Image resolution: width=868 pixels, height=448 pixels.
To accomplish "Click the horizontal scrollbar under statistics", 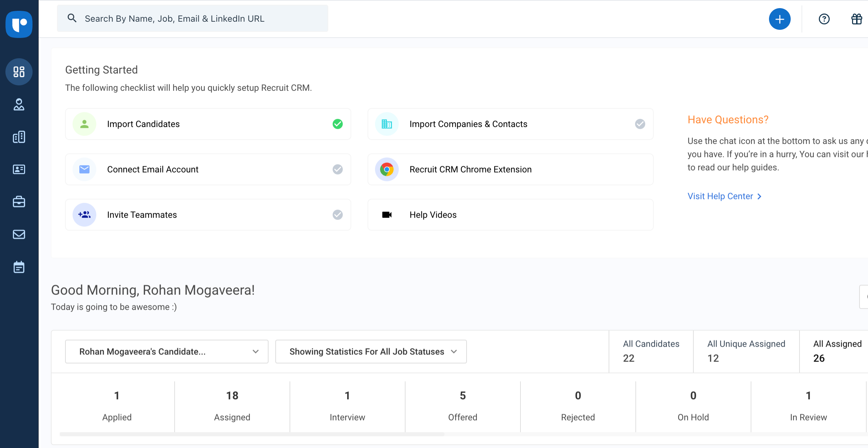I will [252, 434].
